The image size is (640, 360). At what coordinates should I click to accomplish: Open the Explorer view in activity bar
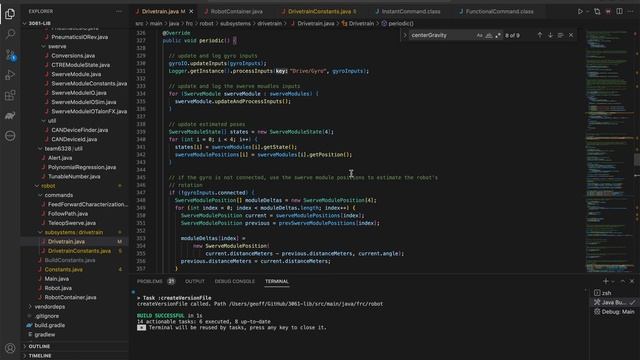tap(10, 14)
